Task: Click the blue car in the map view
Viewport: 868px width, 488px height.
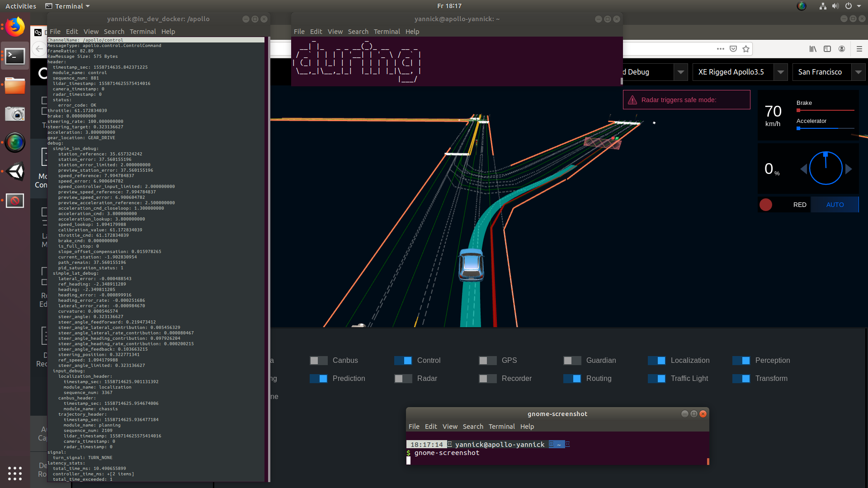Action: point(471,264)
